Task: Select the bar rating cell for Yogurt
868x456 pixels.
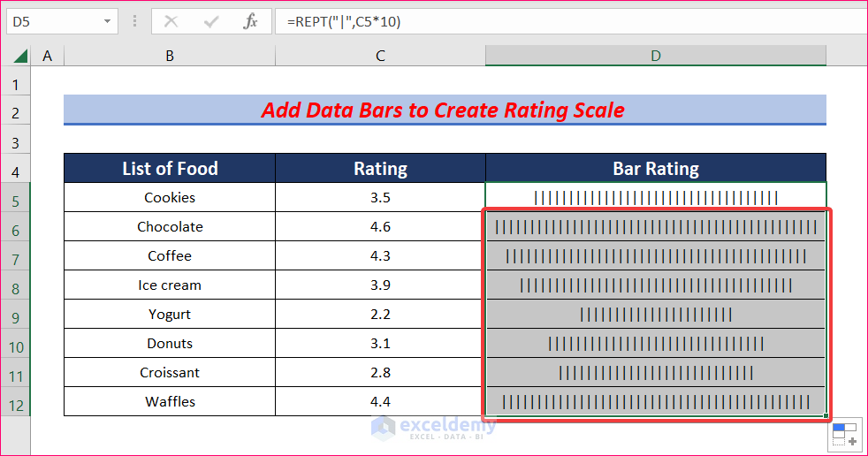Action: coord(656,315)
